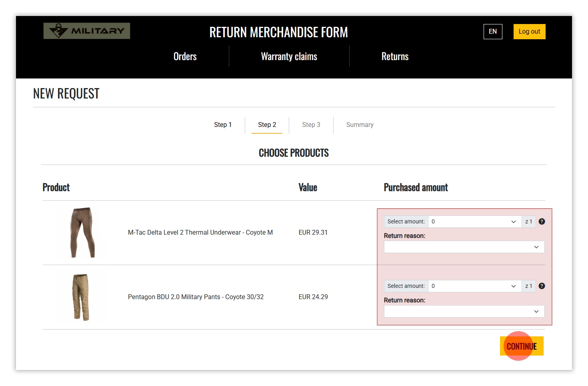Switch language with the EN button
588x386 pixels.
pos(492,32)
